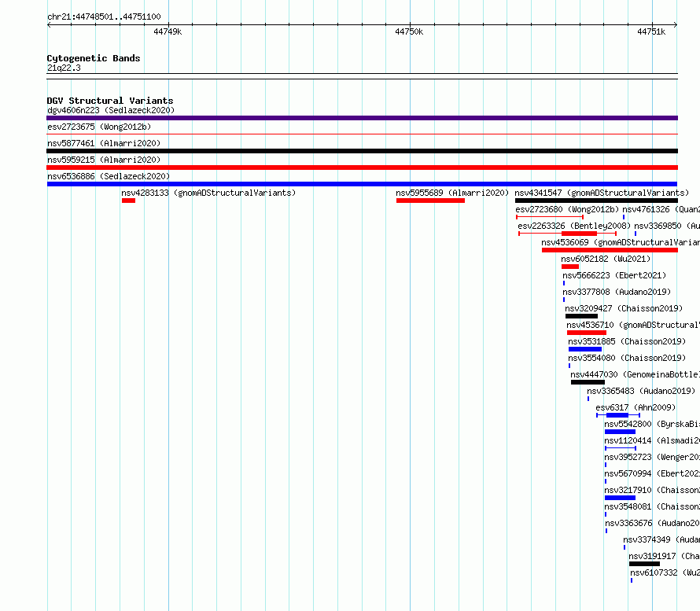Open nsv3531885 (Chaisson2019) label
The width and height of the screenshot is (700, 611).
point(627,341)
